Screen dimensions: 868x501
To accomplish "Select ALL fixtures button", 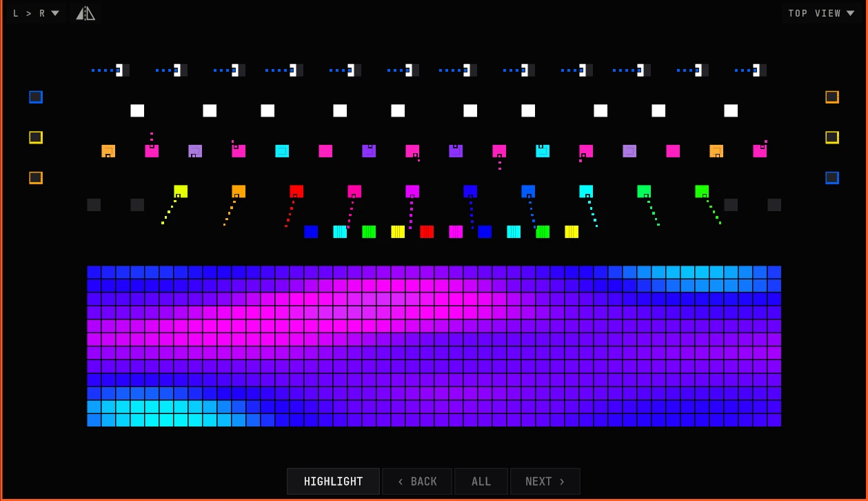I will tap(481, 482).
